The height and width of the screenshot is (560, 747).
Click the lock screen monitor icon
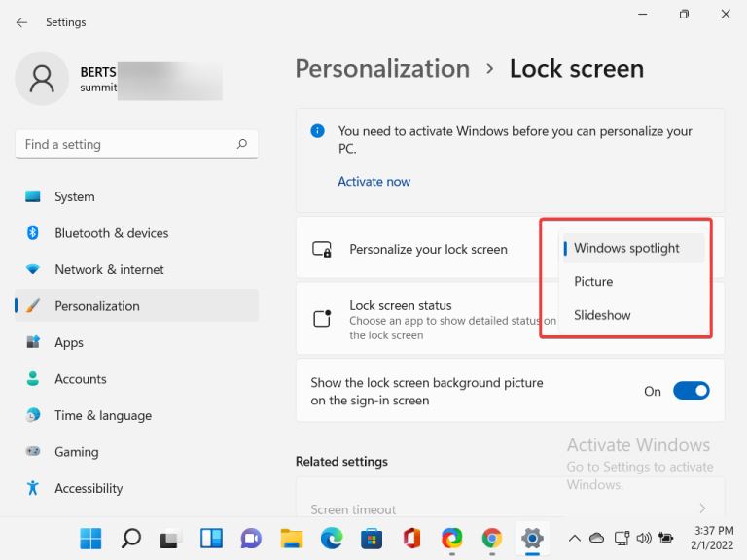[x=322, y=249]
